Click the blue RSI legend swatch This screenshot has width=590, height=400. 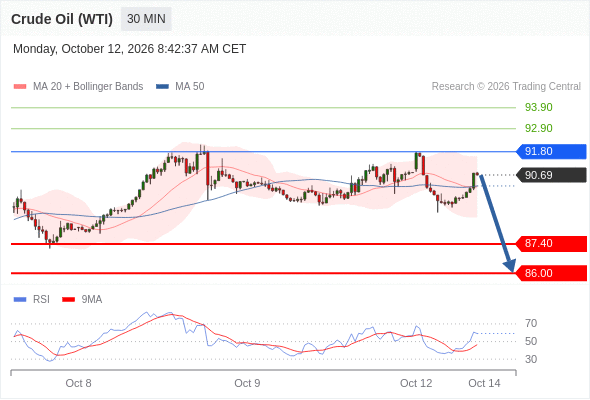point(20,300)
